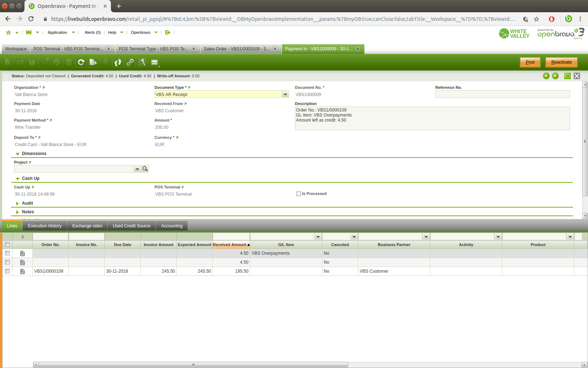
Task: Sort by Order No. column header
Action: [50, 245]
